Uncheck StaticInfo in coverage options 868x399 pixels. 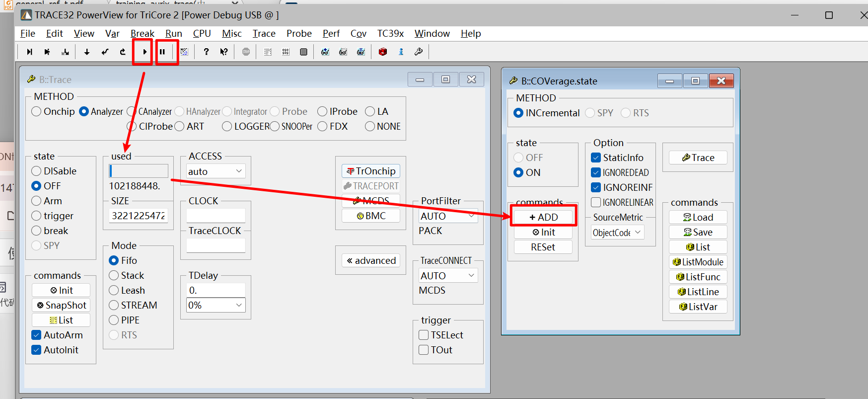click(x=596, y=158)
